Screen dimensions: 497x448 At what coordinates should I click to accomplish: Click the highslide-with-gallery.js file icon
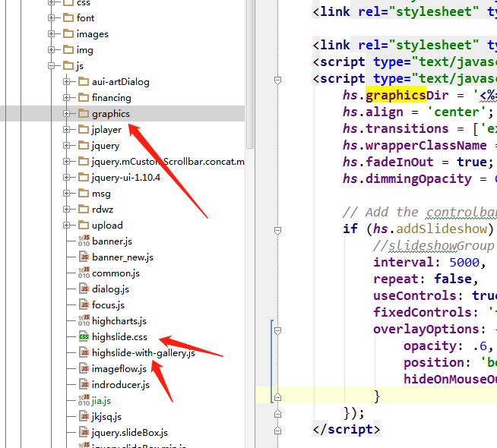point(84,352)
